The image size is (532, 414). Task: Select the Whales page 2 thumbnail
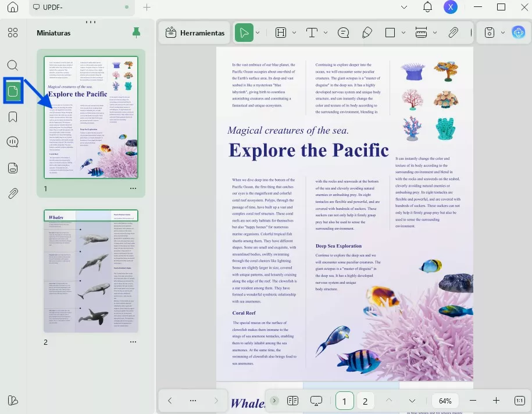(x=91, y=272)
